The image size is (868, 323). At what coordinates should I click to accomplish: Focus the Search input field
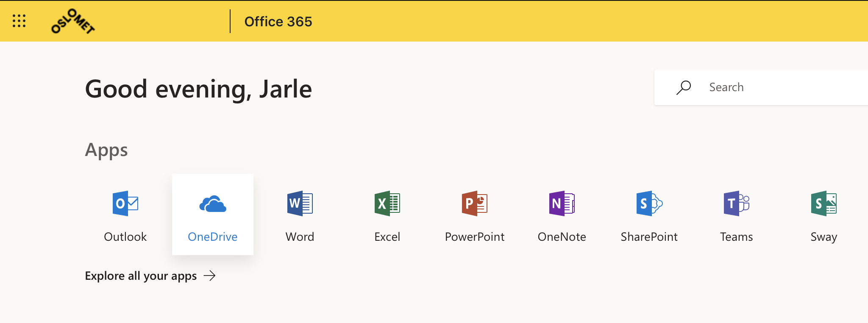click(x=761, y=87)
